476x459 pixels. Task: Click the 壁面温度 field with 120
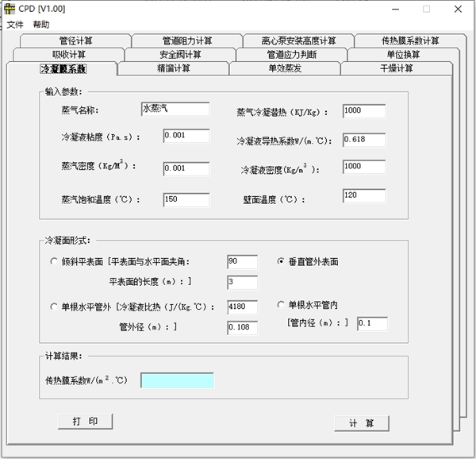pos(364,195)
